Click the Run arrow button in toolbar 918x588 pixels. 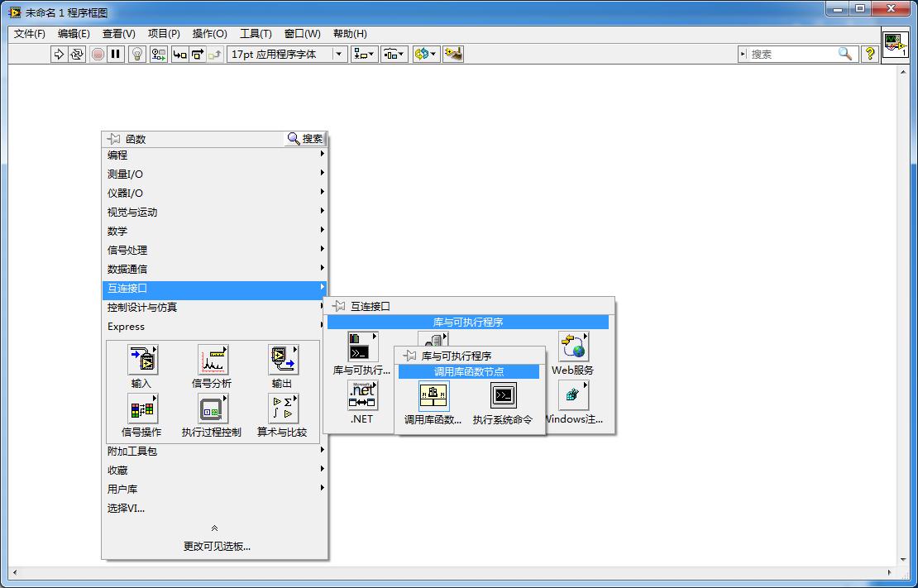coord(59,54)
